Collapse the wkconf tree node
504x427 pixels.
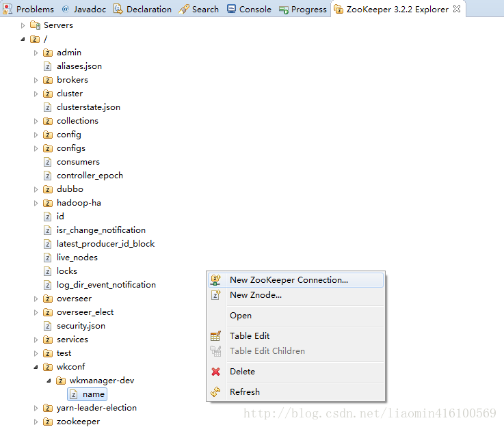[36, 367]
